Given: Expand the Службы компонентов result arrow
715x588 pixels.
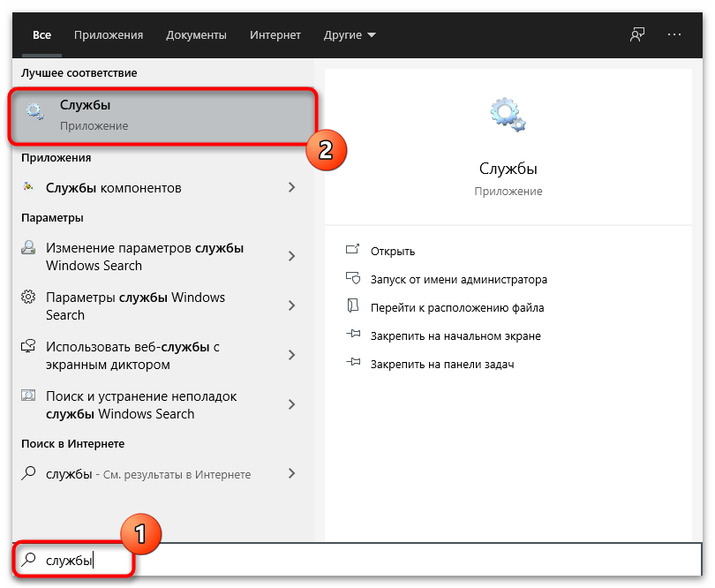Looking at the screenshot, I should [292, 188].
